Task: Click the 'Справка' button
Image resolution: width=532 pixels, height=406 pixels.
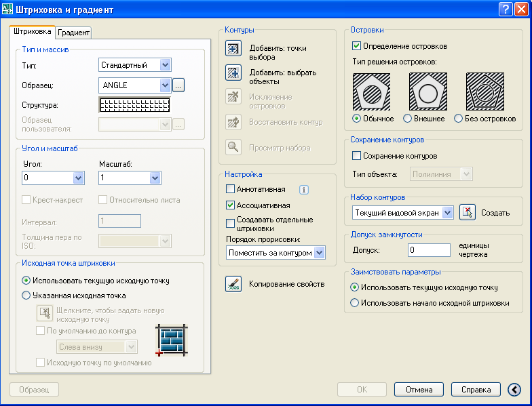Action: tap(476, 390)
